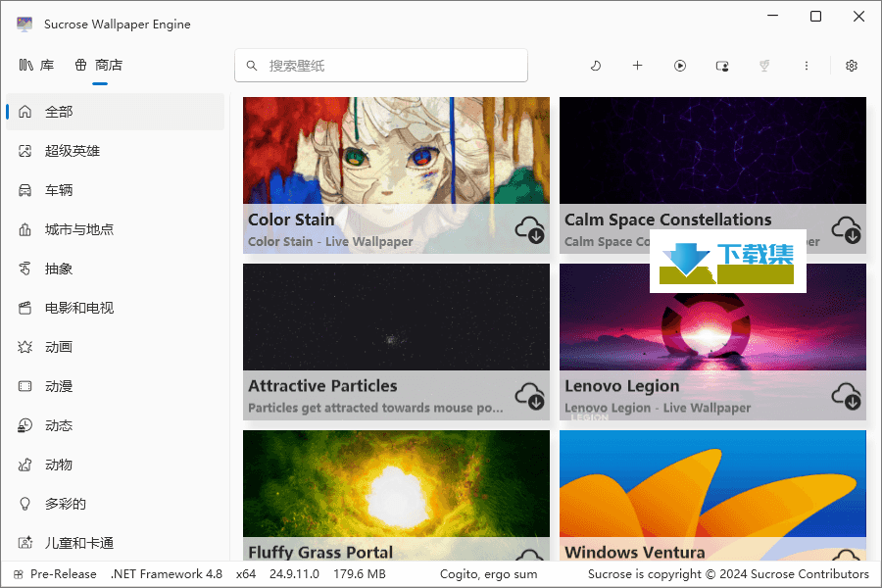Click the plus icon to add wallpaper
Image resolution: width=882 pixels, height=588 pixels.
pyautogui.click(x=637, y=66)
